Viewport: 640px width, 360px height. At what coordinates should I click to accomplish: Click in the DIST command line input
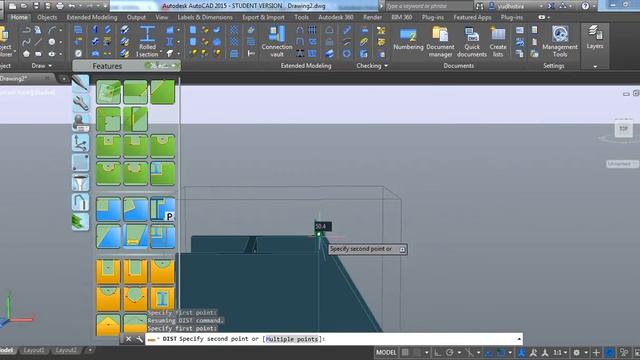coord(334,339)
